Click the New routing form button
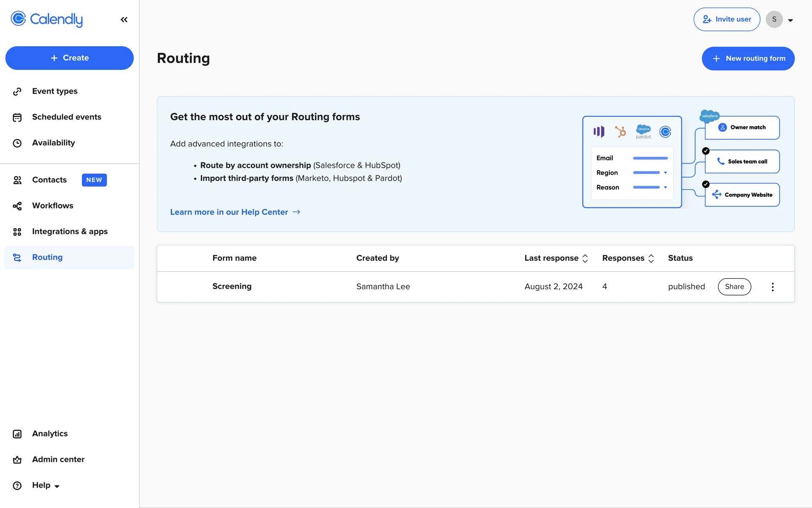 tap(748, 58)
